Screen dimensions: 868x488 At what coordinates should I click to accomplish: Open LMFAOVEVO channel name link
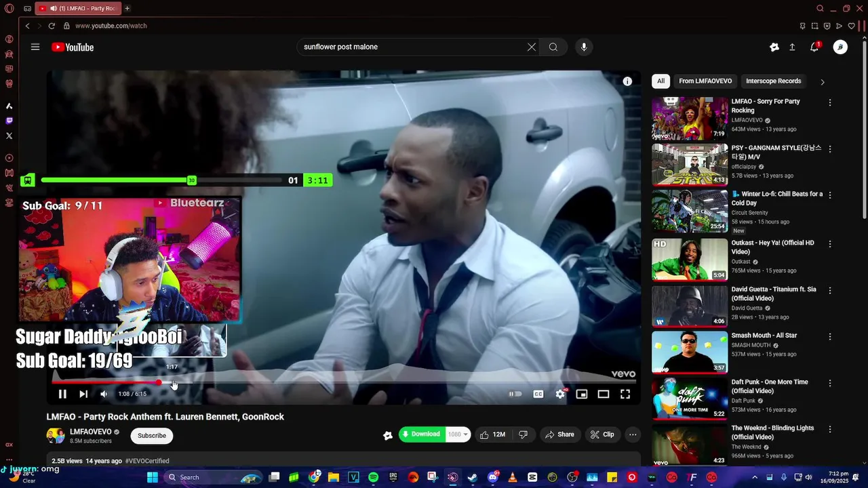click(91, 432)
